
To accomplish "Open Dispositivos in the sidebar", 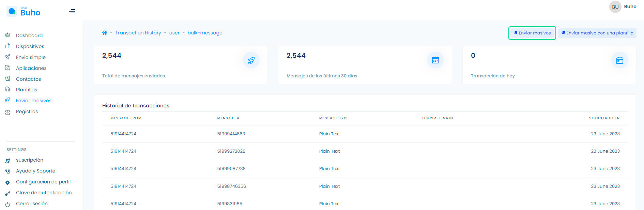I will pos(30,46).
